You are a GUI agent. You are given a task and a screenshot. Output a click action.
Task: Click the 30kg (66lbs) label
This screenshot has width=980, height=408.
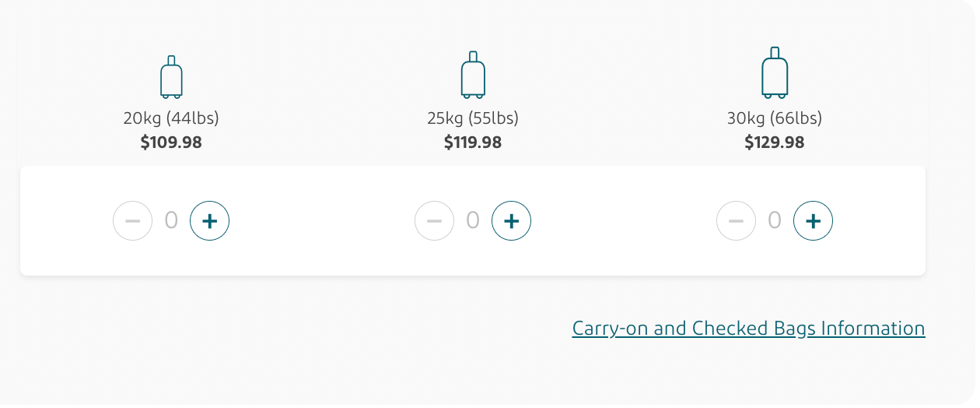(775, 118)
